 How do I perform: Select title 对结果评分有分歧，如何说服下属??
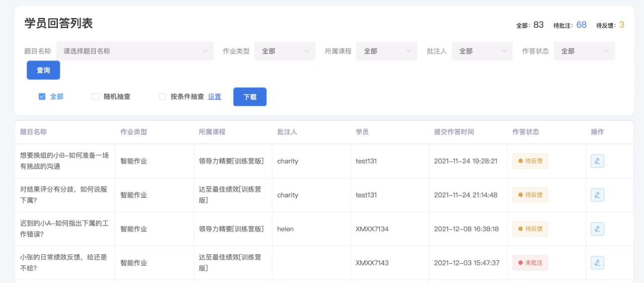click(x=63, y=195)
